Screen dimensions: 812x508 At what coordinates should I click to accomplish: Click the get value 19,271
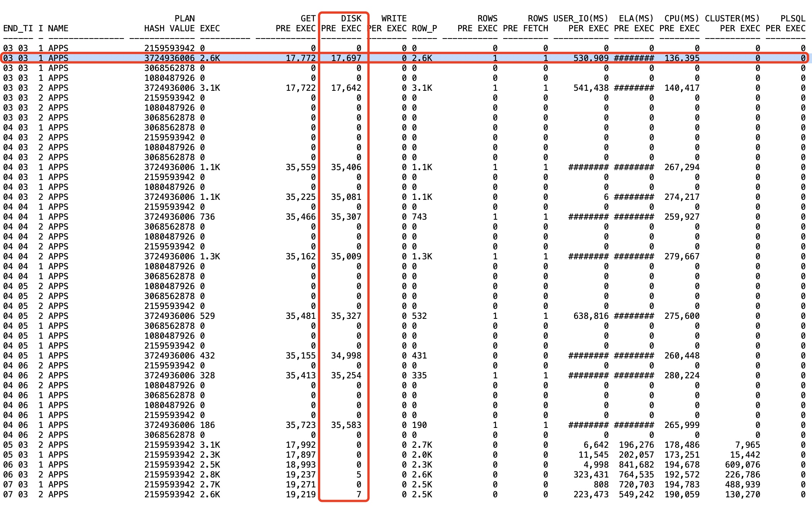(x=301, y=485)
